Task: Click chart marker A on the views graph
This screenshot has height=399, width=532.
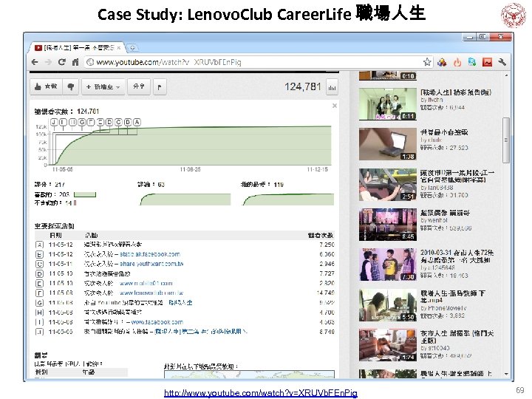Action: point(137,122)
